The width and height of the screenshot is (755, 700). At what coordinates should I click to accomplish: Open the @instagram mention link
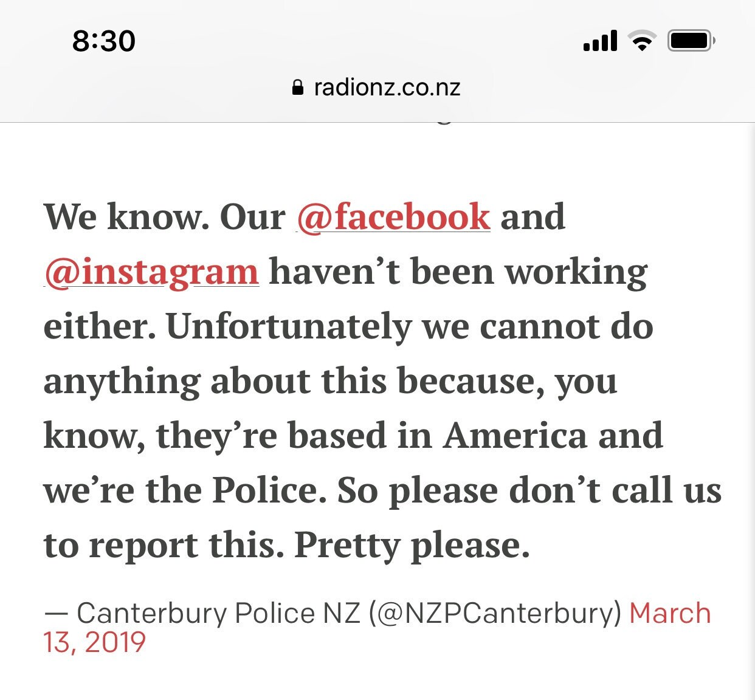pyautogui.click(x=151, y=272)
